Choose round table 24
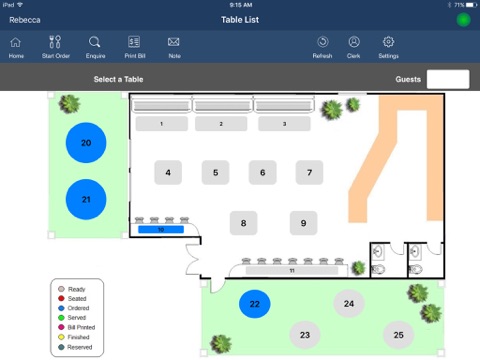Viewport: 480px width, 360px height. click(349, 304)
